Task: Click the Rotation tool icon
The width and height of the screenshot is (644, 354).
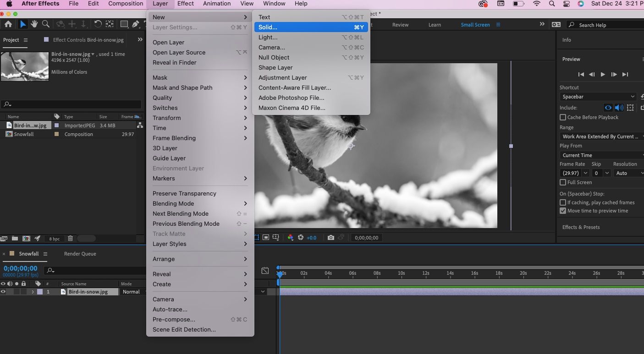Action: tap(98, 24)
